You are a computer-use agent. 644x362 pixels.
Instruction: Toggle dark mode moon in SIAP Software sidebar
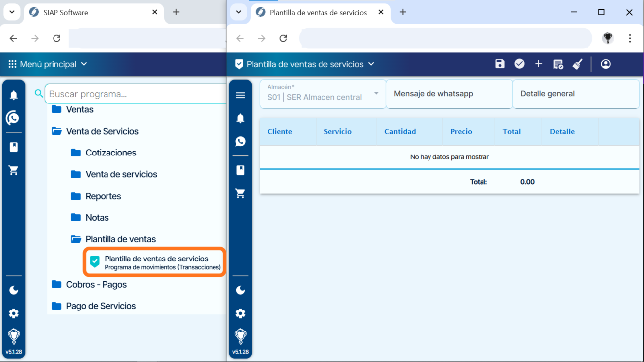pos(14,290)
